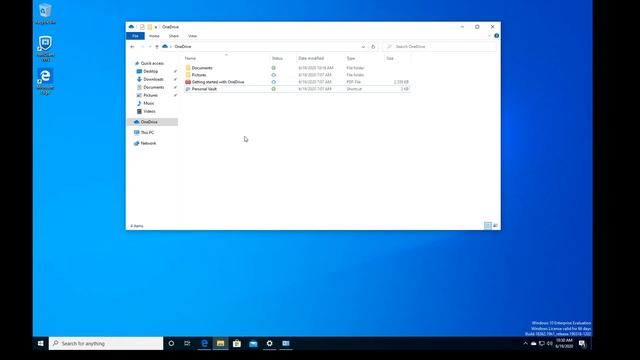Image resolution: width=640 pixels, height=360 pixels.
Task: Switch to Details view button in status bar
Action: pyautogui.click(x=488, y=226)
